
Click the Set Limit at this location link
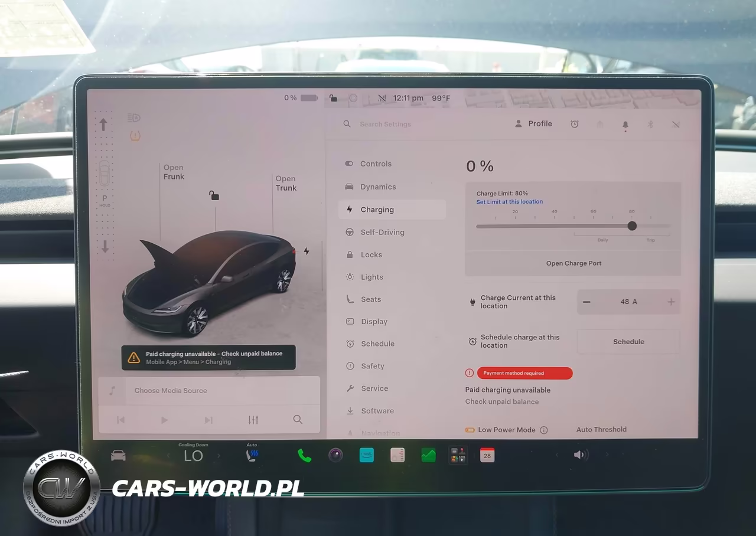pyautogui.click(x=510, y=202)
